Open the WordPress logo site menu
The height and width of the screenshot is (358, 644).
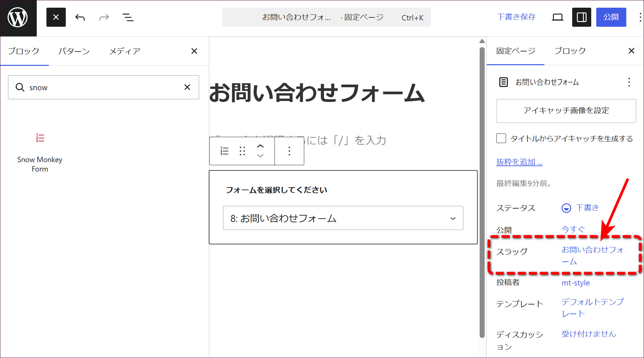18,18
